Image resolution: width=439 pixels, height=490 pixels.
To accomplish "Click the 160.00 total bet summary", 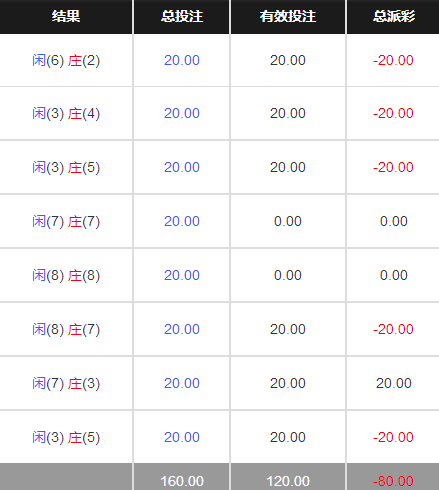I will (182, 481).
